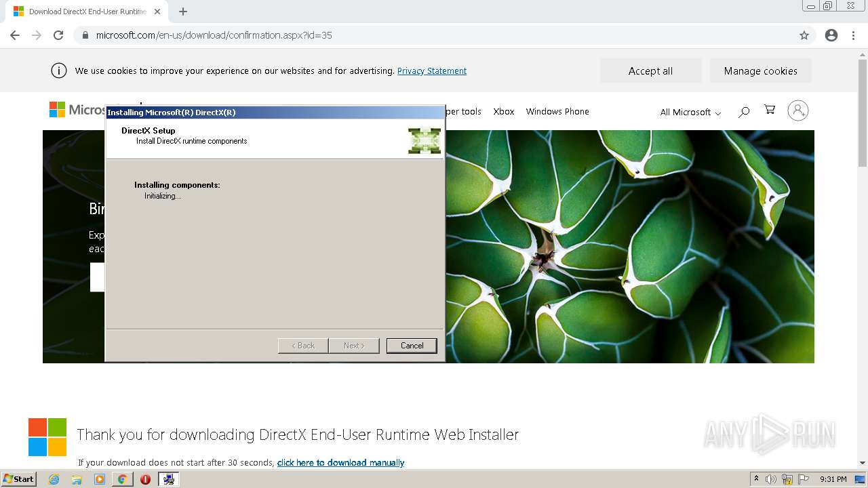This screenshot has width=868, height=488.
Task: Open Microsoft site search magnifier
Action: (x=744, y=111)
